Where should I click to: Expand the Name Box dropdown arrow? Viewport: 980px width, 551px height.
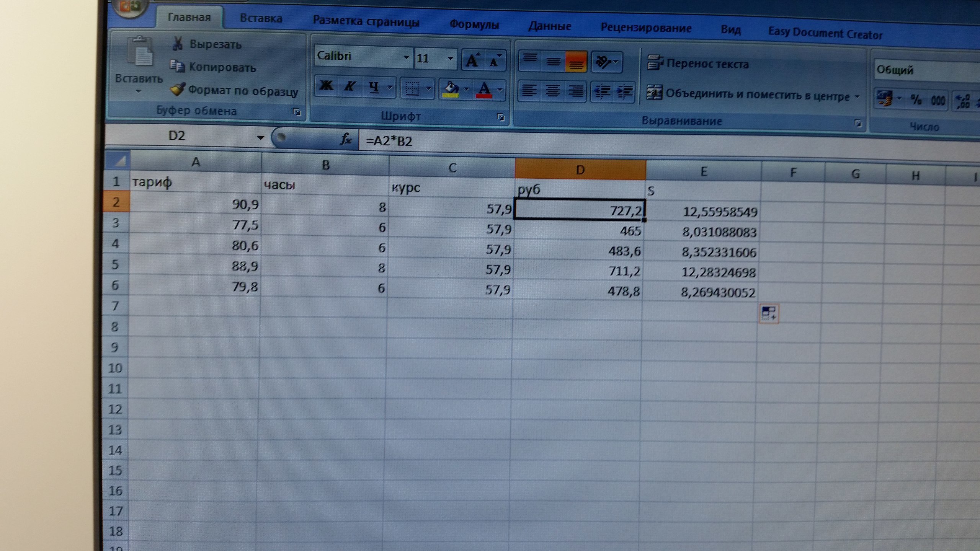pyautogui.click(x=260, y=137)
